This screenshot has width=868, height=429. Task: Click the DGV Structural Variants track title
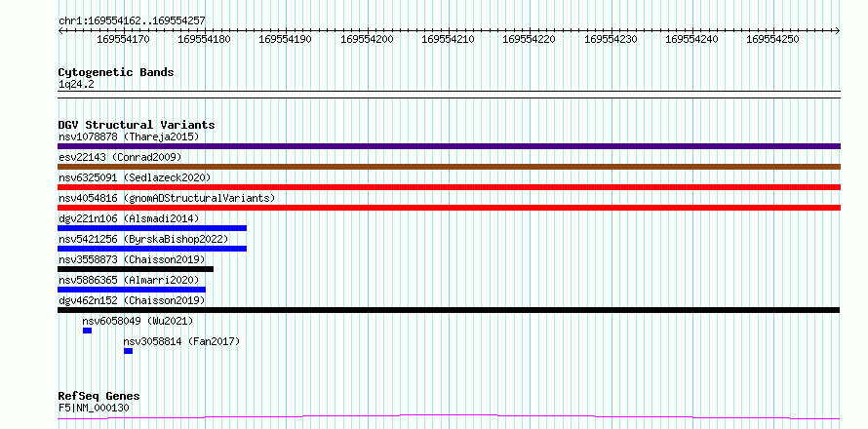[x=137, y=125]
